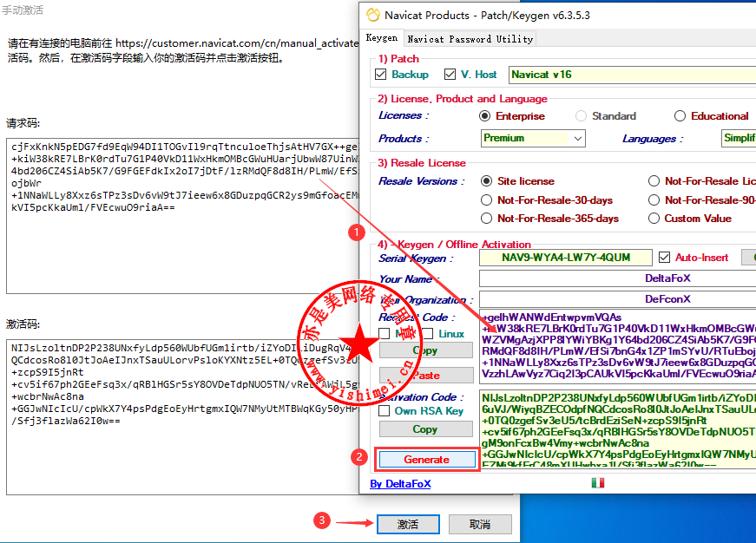Click the 取消 button in manual activation window

(x=480, y=524)
